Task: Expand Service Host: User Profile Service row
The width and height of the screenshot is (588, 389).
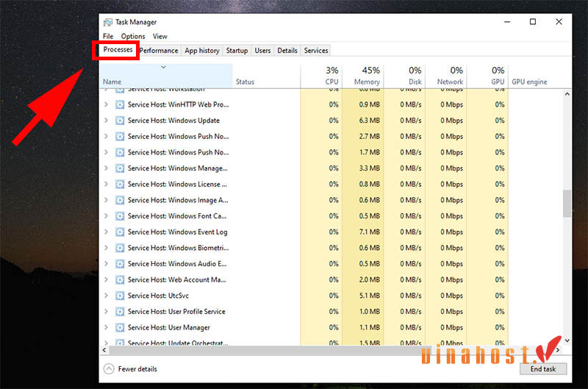Action: pyautogui.click(x=106, y=311)
